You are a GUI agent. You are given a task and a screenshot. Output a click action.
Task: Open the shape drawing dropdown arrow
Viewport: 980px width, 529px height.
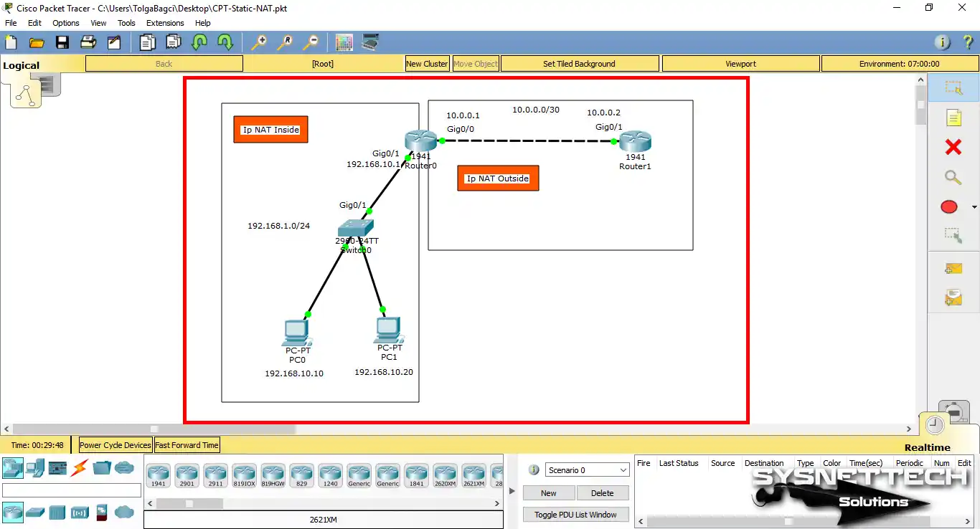(973, 206)
